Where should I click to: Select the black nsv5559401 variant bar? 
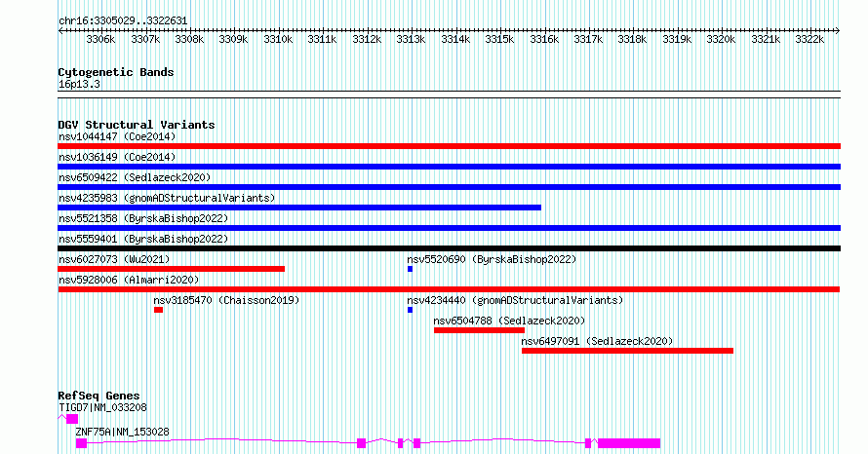click(x=449, y=248)
